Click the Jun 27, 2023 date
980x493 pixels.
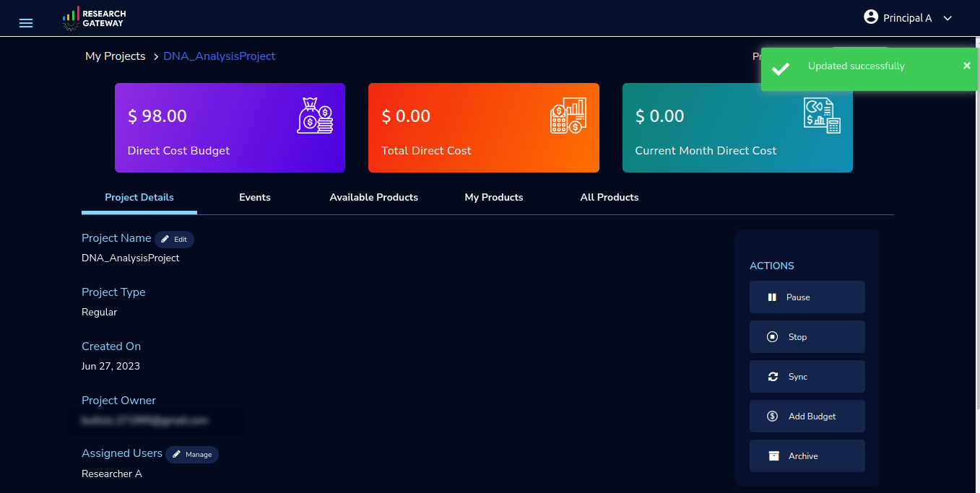pyautogui.click(x=111, y=366)
